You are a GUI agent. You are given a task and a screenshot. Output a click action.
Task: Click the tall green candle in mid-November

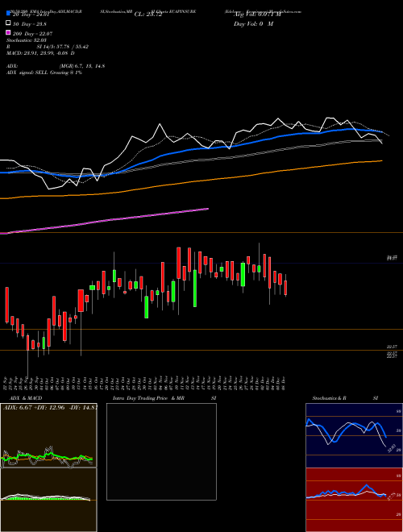195,289
